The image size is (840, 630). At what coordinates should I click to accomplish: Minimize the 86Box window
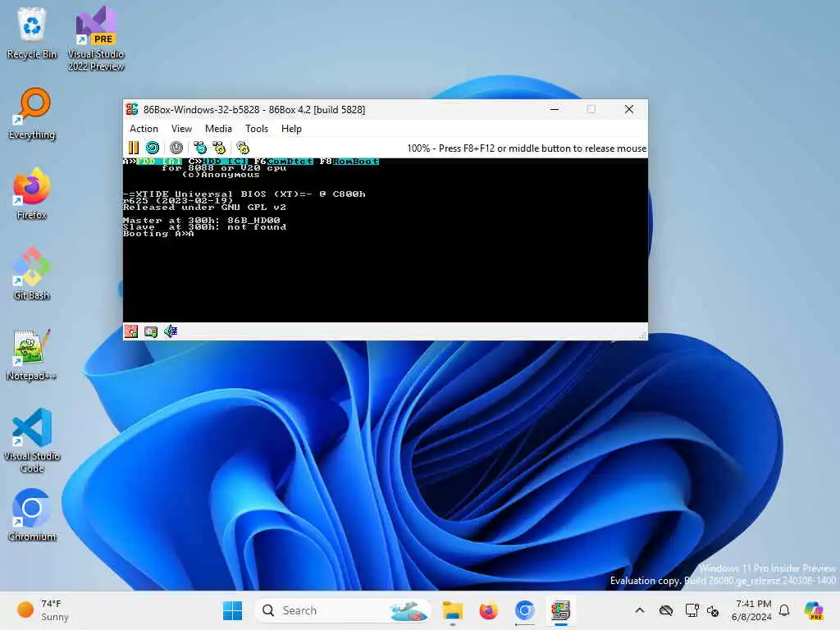tap(555, 109)
